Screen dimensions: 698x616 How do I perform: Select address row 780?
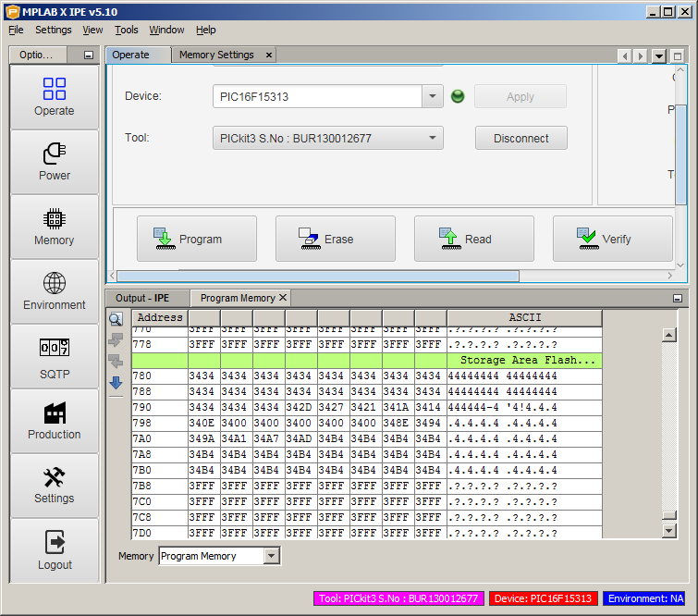coord(367,376)
